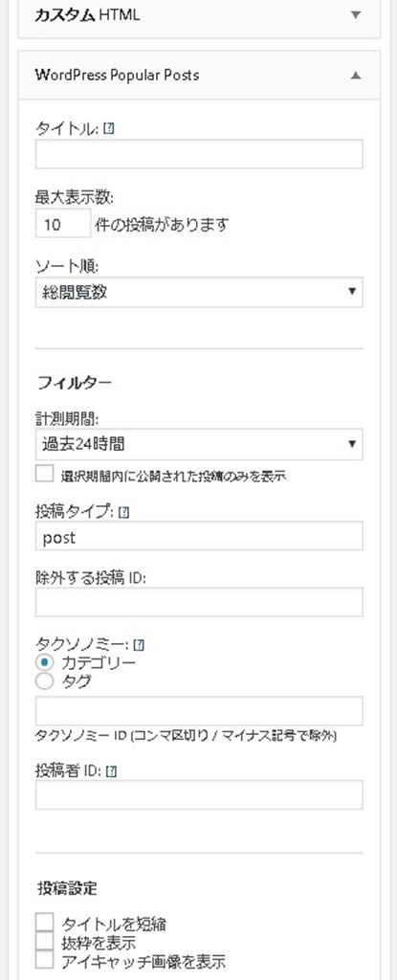Open help icon next to タイトル label
This screenshot has width=397, height=980.
pyautogui.click(x=111, y=129)
